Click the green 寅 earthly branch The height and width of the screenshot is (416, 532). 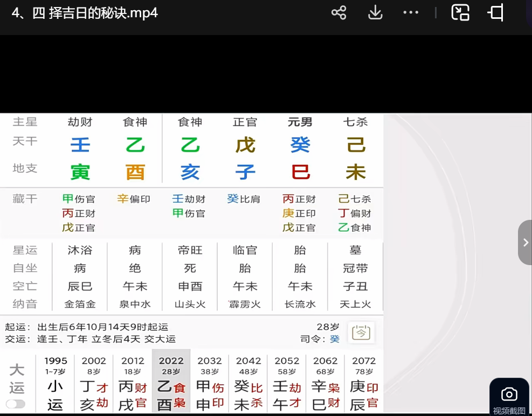tap(80, 172)
